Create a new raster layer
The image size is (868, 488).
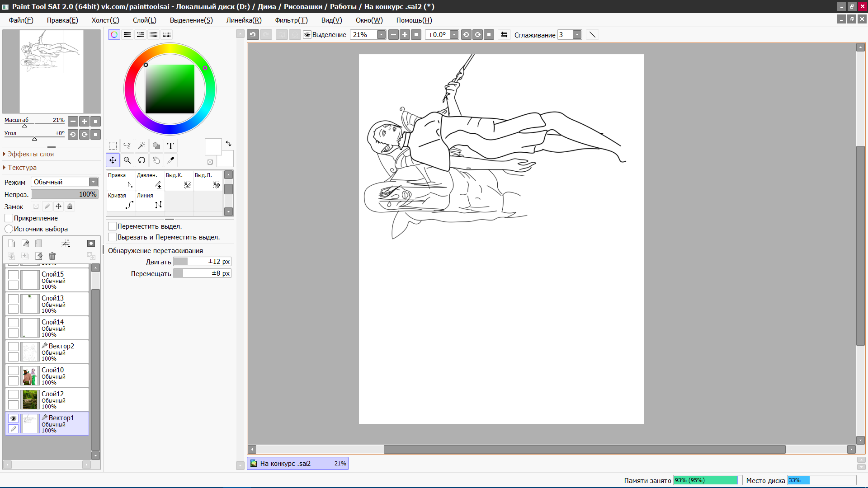click(x=12, y=244)
